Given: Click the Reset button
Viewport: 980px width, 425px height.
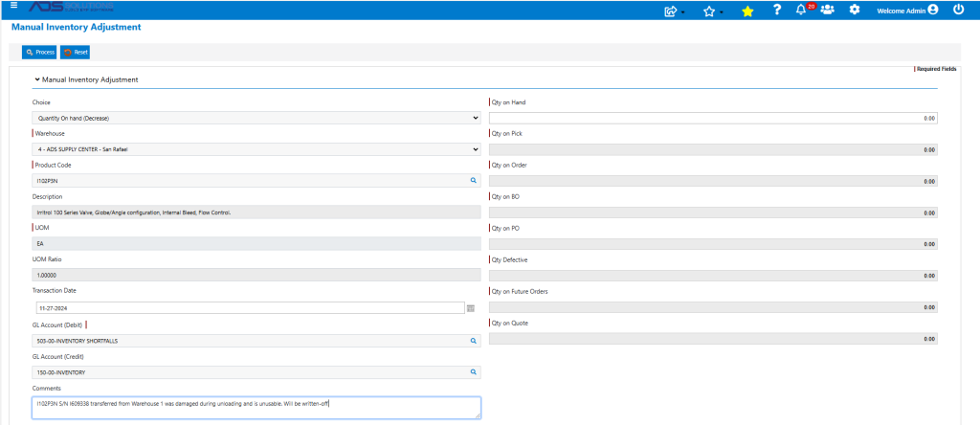Looking at the screenshot, I should (75, 53).
